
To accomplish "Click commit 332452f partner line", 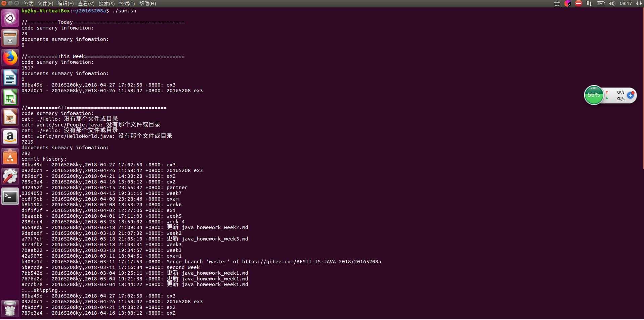I will (x=104, y=188).
